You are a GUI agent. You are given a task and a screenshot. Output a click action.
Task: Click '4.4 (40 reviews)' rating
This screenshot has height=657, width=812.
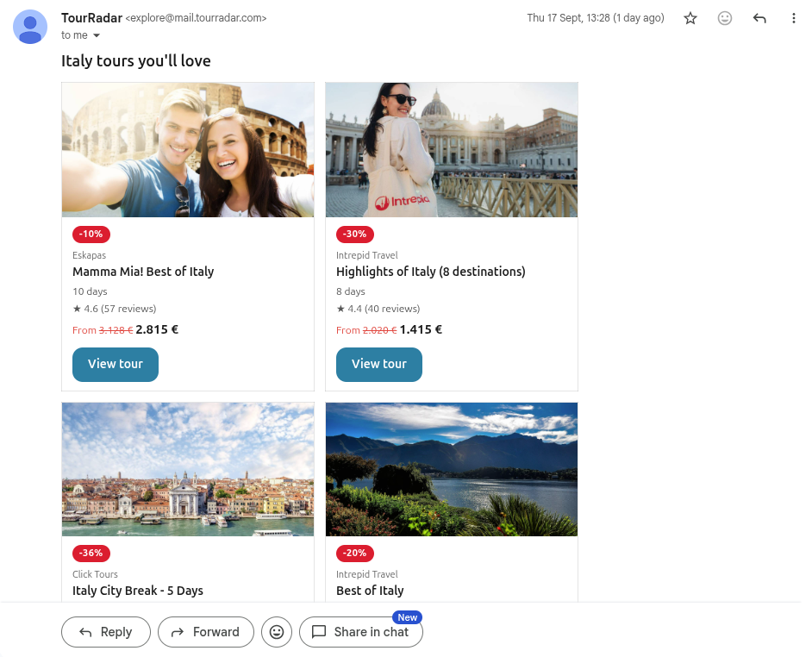[378, 309]
